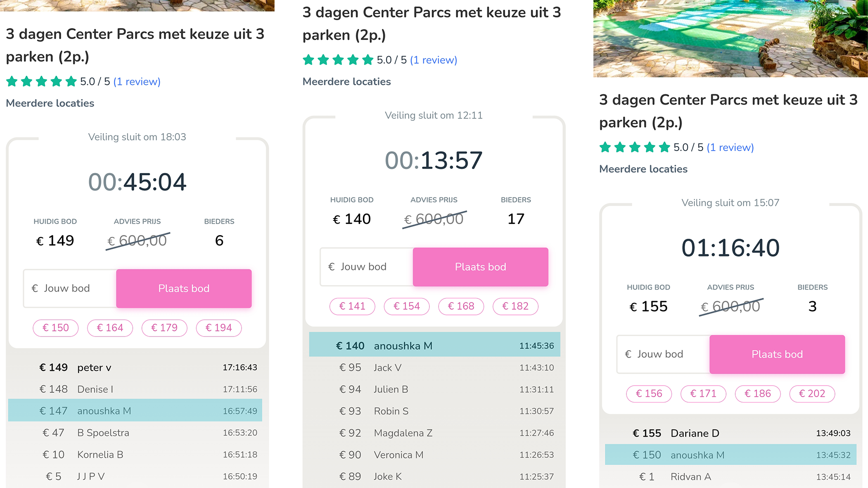Open the review link in the right listing

730,147
